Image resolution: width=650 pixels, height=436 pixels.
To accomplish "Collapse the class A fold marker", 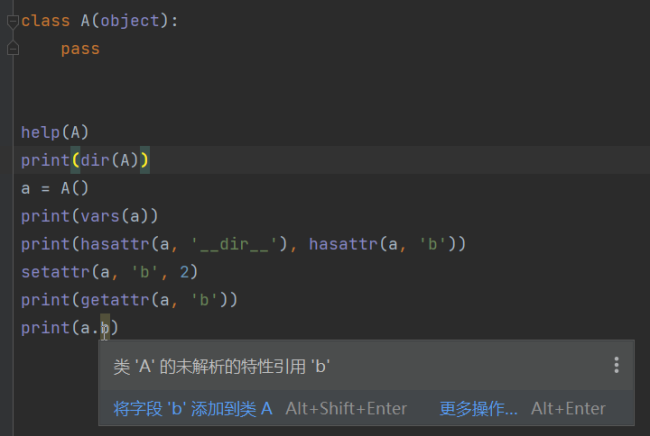I will click(x=12, y=21).
